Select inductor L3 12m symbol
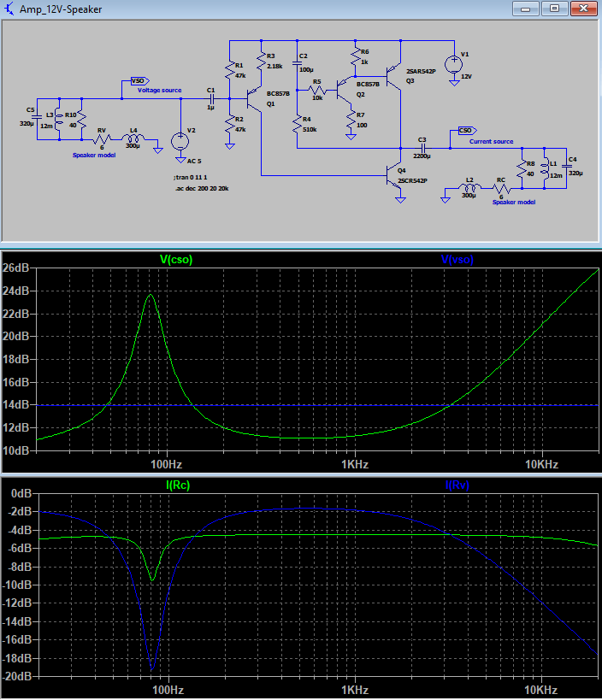Image resolution: width=602 pixels, height=700 pixels. pyautogui.click(x=59, y=121)
